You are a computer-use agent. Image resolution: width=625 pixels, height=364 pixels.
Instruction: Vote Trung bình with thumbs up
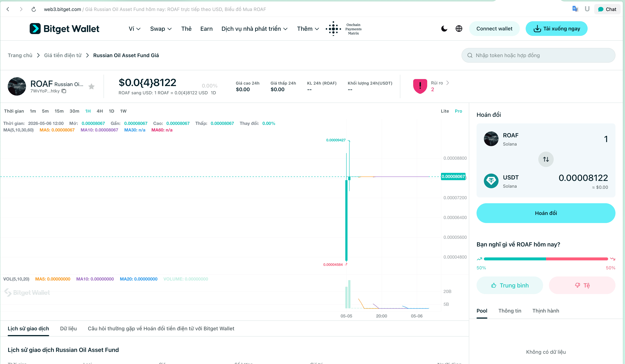[510, 285]
